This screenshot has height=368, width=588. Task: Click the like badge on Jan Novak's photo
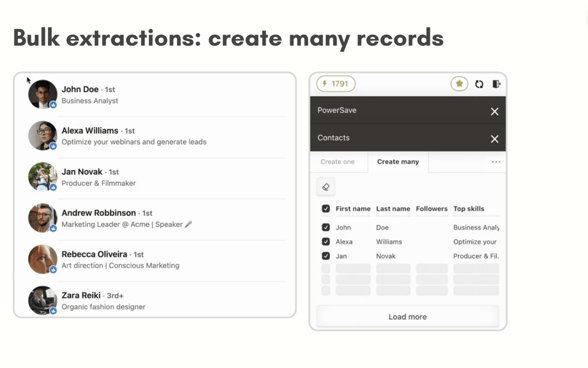[x=53, y=187]
